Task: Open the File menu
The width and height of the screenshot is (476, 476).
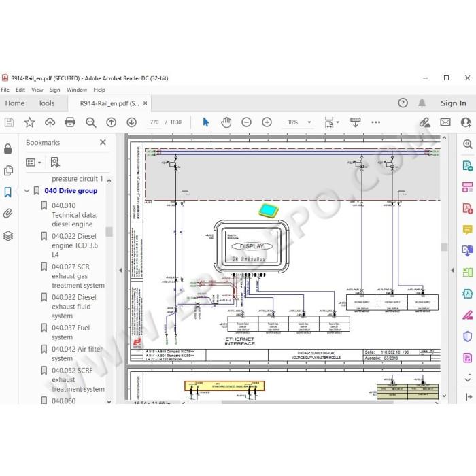Action: (x=5, y=90)
